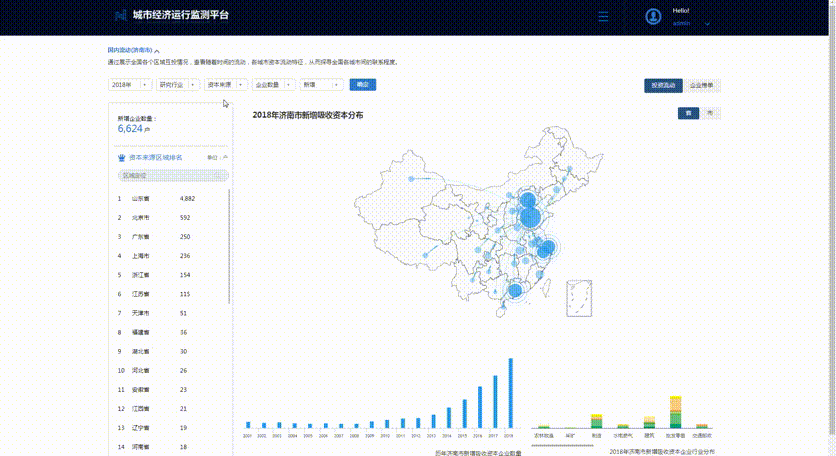Select the 江苏省 row with 115
836x456 pixels.
(x=171, y=294)
